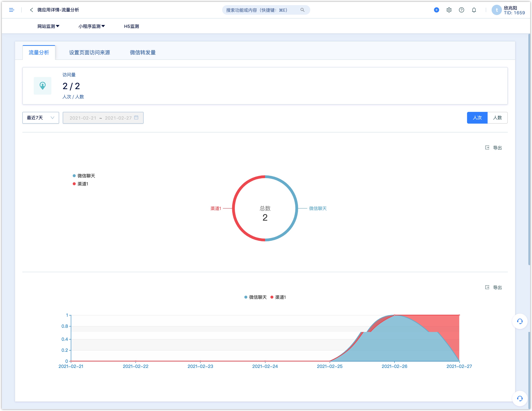Click the 微信聊天 label beside donut
Image resolution: width=532 pixels, height=411 pixels.
coord(318,208)
